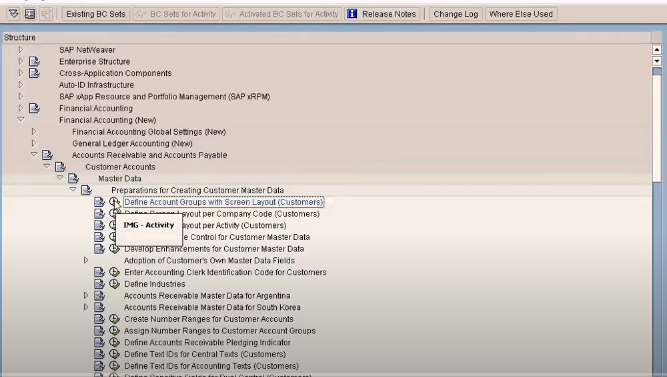Click the scrollbar down arrow below the up arrow

(x=657, y=61)
